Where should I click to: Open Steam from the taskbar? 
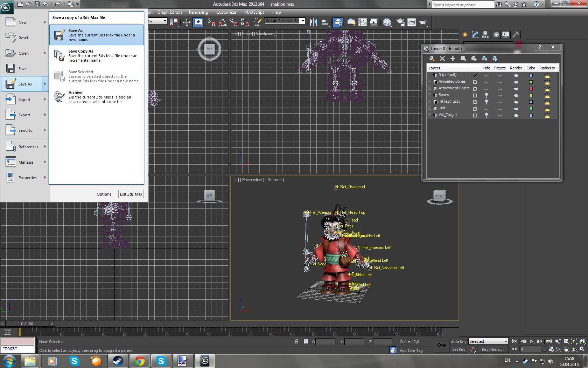118,361
